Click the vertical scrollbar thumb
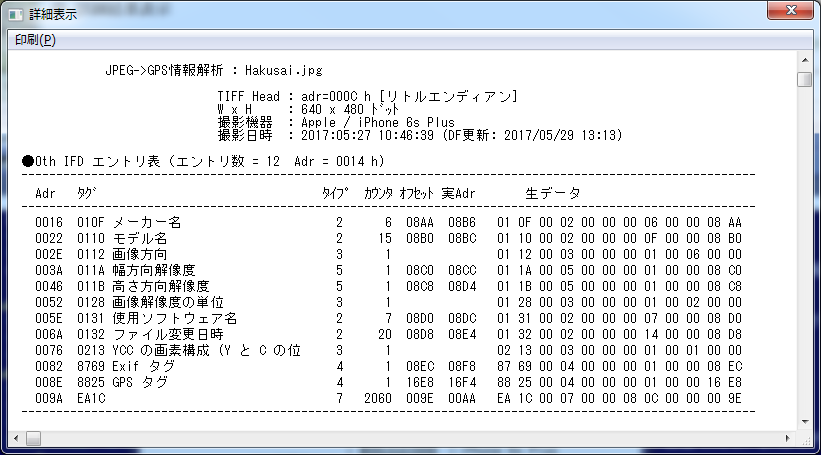This screenshot has height=455, width=821. [x=804, y=80]
